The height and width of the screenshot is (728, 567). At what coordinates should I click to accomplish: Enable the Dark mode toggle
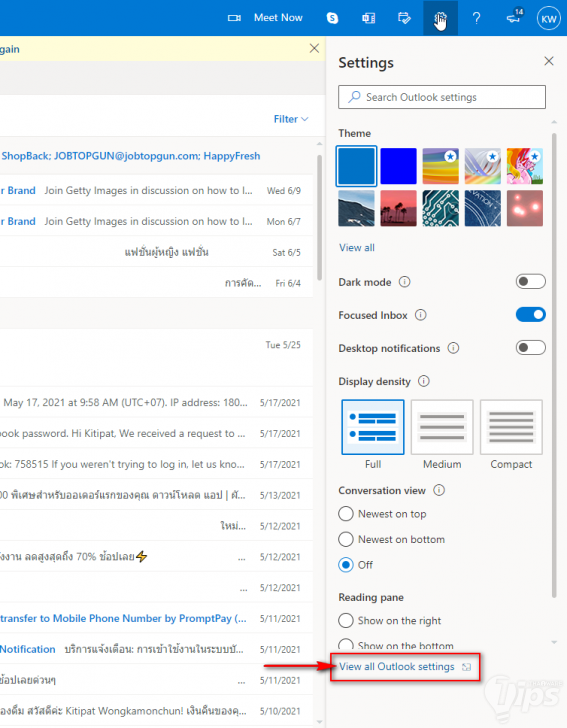[530, 281]
